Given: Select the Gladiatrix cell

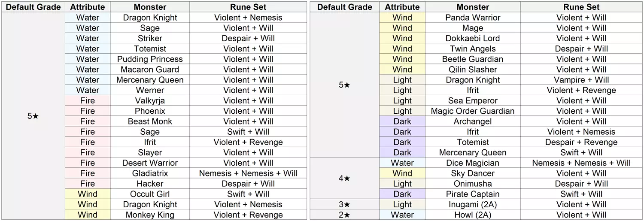Looking at the screenshot, I should tap(150, 173).
